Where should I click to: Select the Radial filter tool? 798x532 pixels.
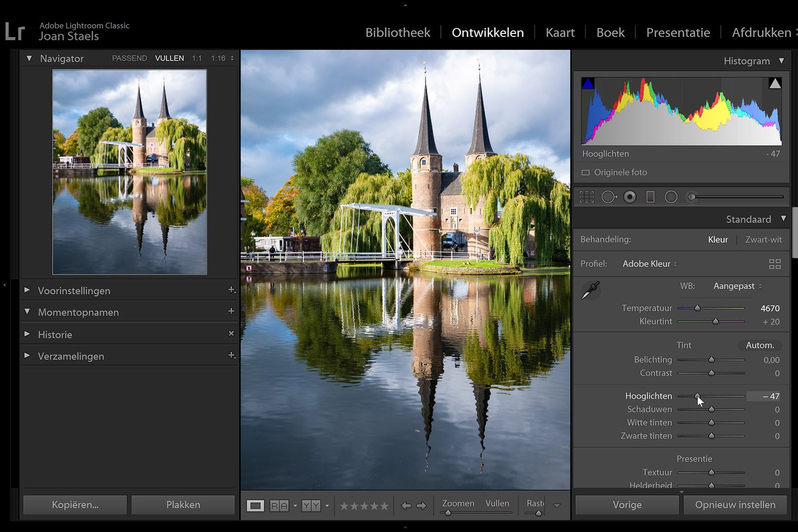(671, 197)
